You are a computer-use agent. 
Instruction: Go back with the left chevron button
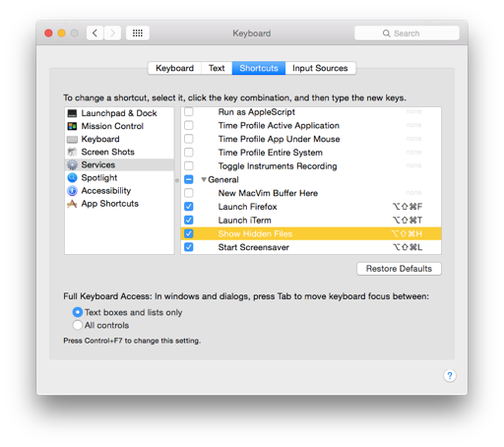click(x=95, y=33)
